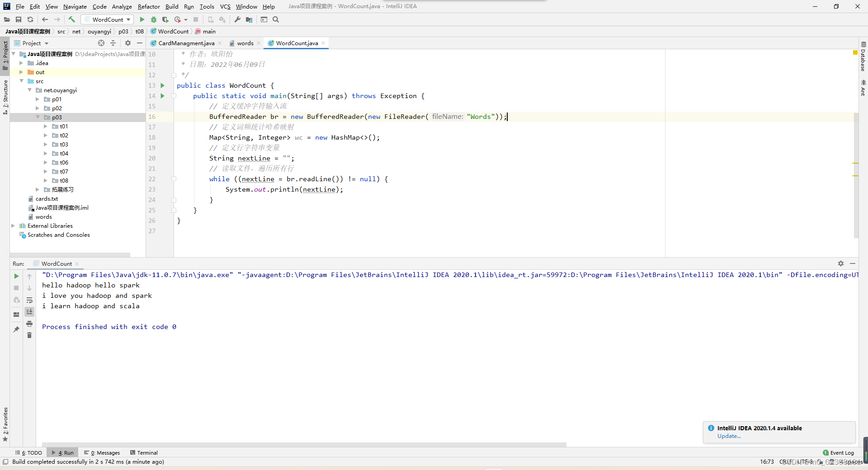868x470 pixels.
Task: Expand External Libraries node
Action: (13, 226)
